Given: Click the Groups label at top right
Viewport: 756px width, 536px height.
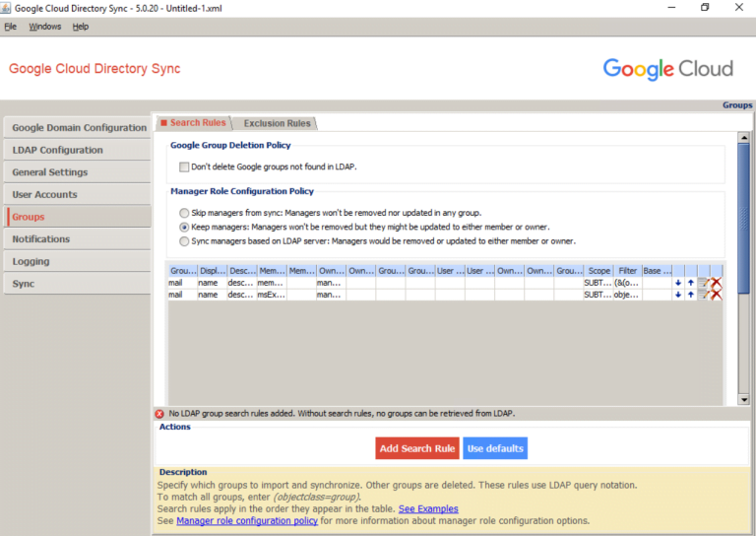Looking at the screenshot, I should tap(737, 105).
